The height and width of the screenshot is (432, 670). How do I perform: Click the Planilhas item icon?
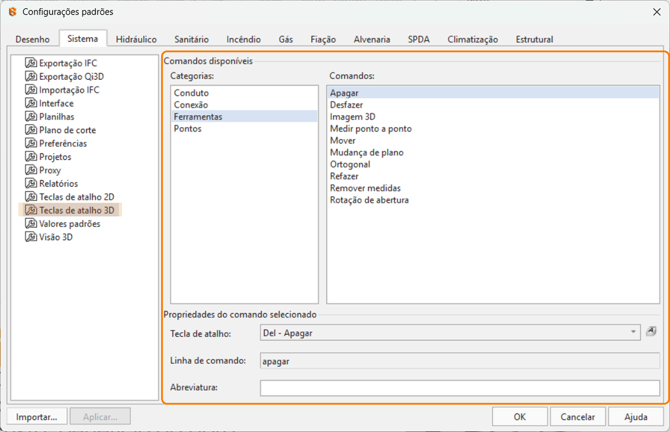point(31,117)
